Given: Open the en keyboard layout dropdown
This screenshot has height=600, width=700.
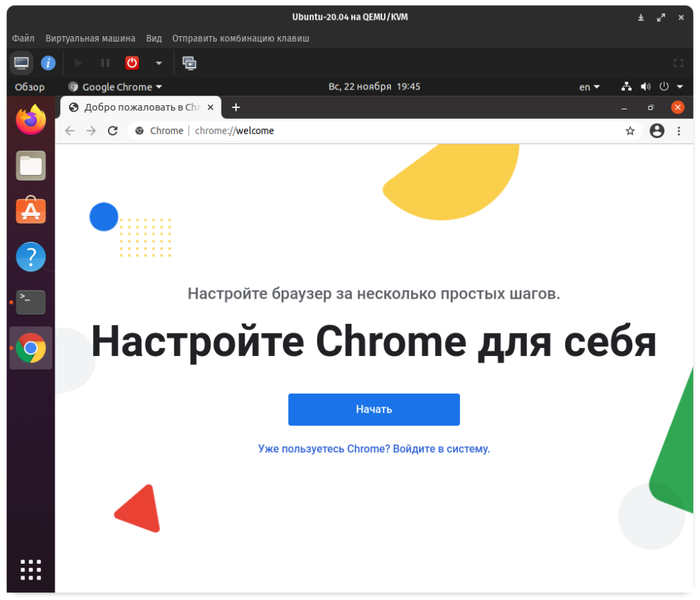Looking at the screenshot, I should [x=589, y=87].
